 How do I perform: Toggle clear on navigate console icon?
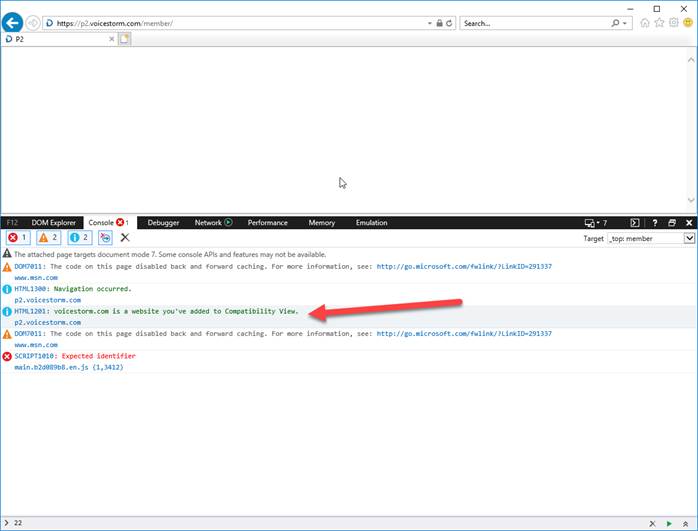coord(106,238)
